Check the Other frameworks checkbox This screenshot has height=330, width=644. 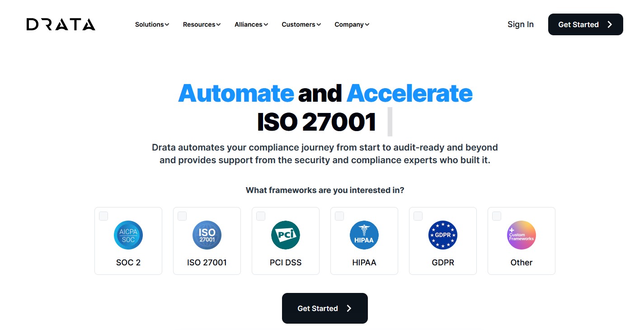pos(497,216)
